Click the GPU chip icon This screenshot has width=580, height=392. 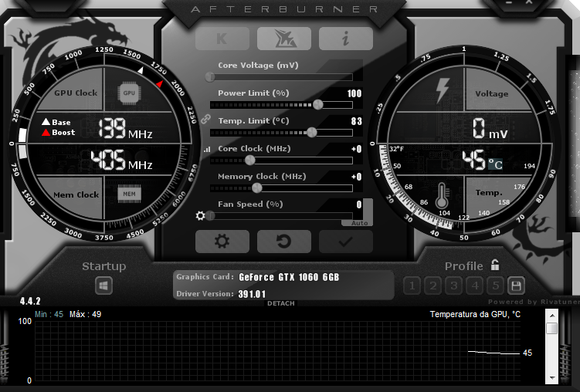(129, 93)
